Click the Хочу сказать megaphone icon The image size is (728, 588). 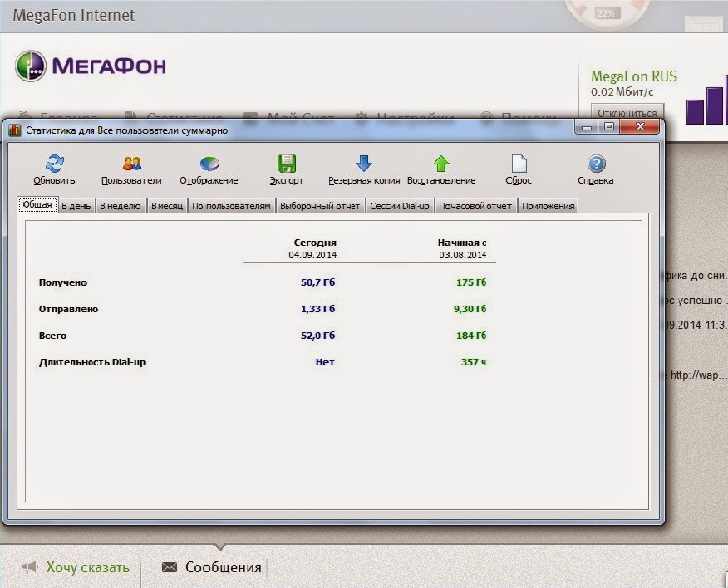[30, 567]
